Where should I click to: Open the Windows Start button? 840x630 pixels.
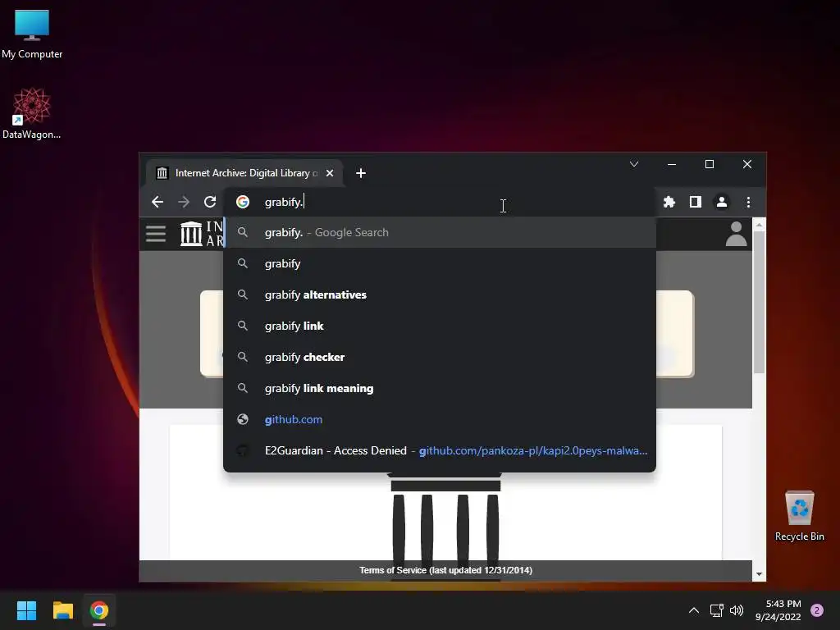point(26,610)
